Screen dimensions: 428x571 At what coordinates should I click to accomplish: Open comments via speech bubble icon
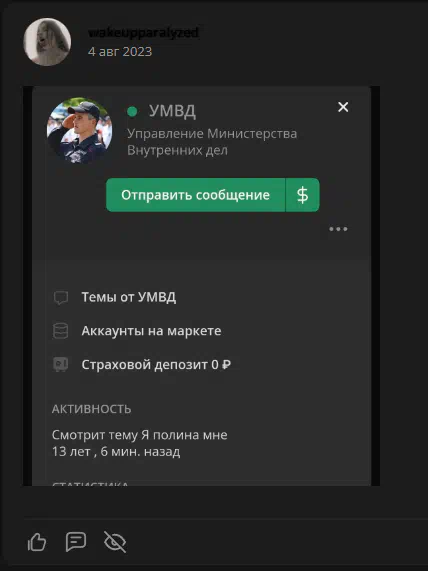76,542
